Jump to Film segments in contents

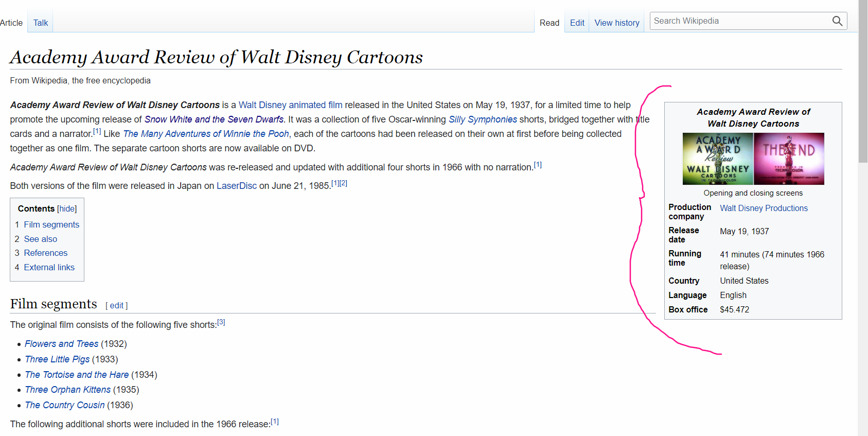(51, 225)
